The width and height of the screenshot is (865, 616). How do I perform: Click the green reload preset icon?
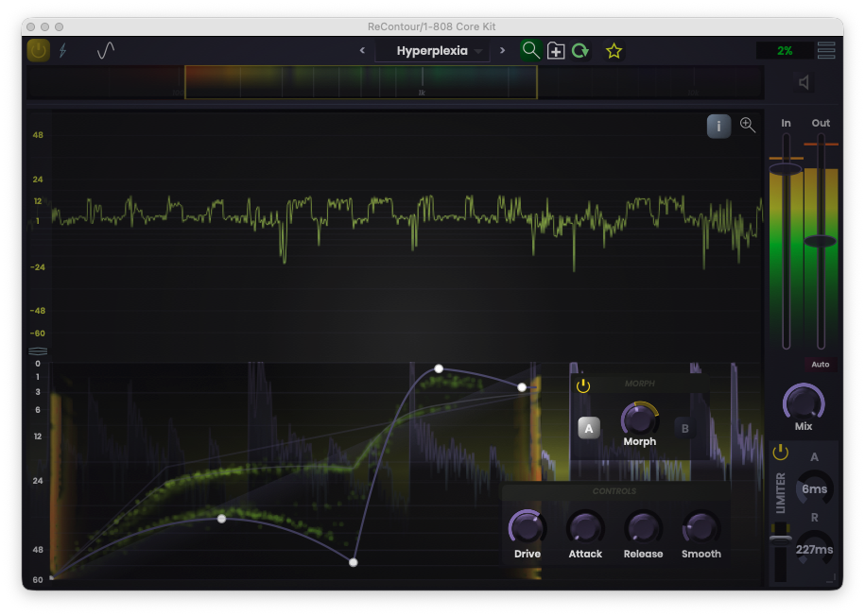point(580,51)
